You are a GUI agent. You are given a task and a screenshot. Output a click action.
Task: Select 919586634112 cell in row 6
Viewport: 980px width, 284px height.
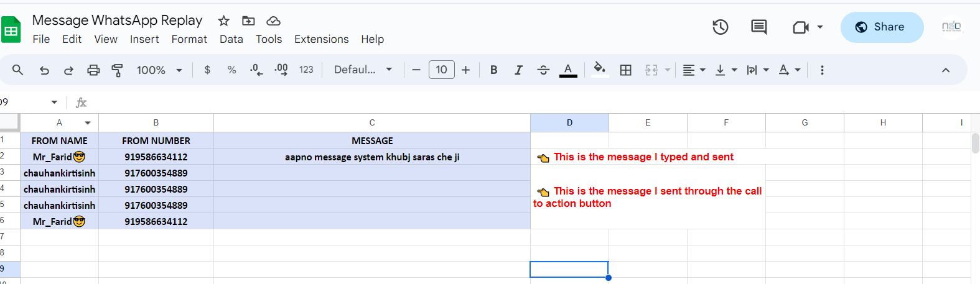[156, 221]
